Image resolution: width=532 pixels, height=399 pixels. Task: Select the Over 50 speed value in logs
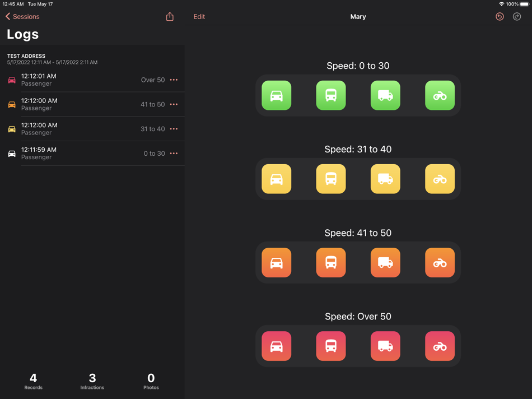[153, 80]
